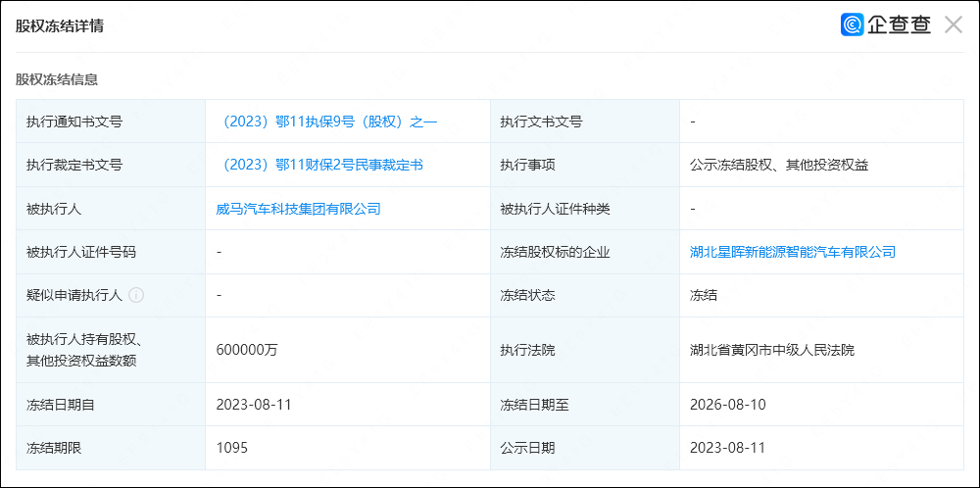Click the 冻结期限 label
The height and width of the screenshot is (488, 980).
[x=54, y=448]
